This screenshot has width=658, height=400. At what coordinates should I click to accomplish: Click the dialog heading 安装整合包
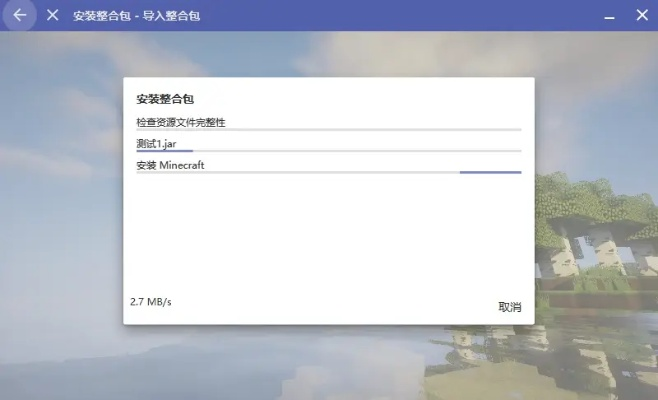point(164,100)
